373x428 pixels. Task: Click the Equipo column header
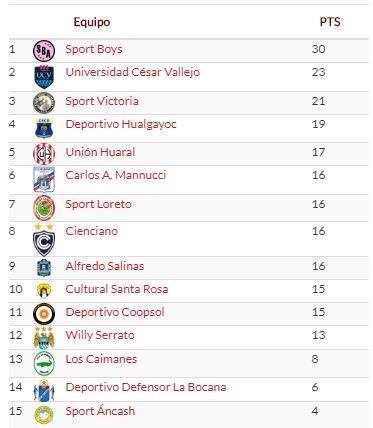[x=92, y=22]
